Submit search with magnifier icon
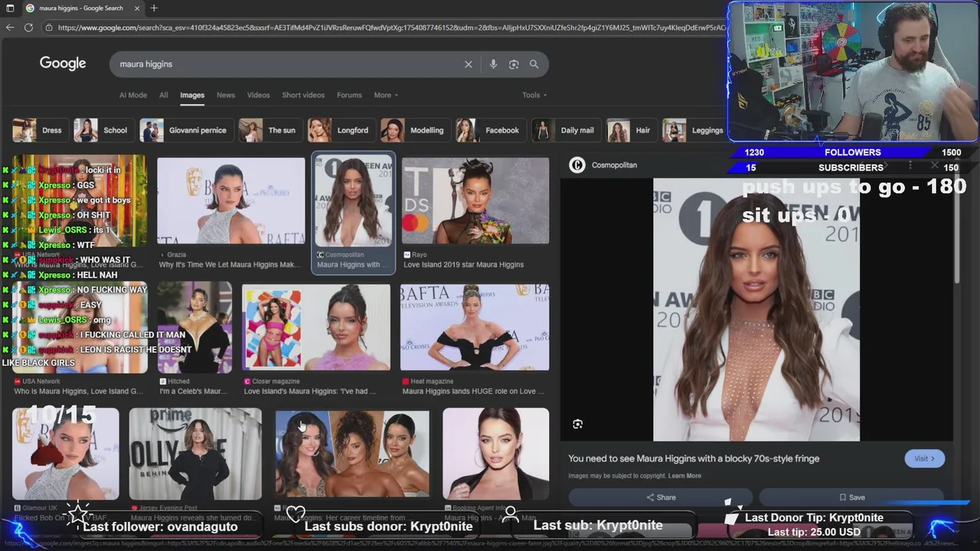980x551 pixels. point(534,64)
